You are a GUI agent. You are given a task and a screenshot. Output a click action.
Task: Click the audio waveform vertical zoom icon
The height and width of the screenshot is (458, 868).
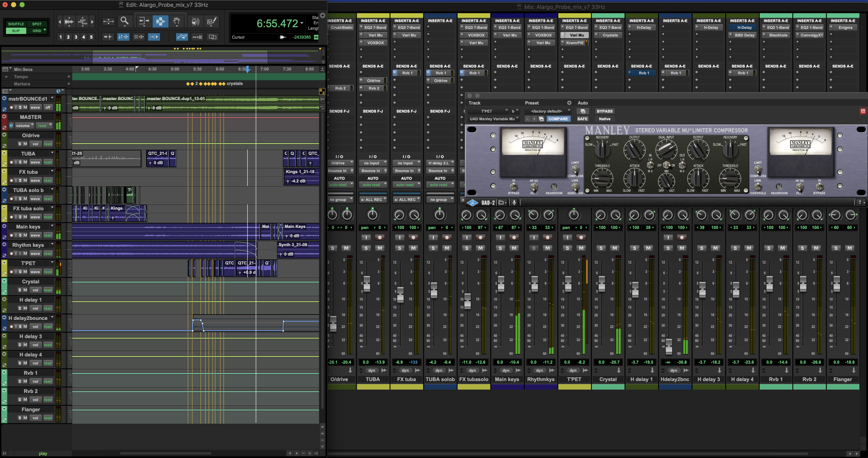tap(69, 22)
